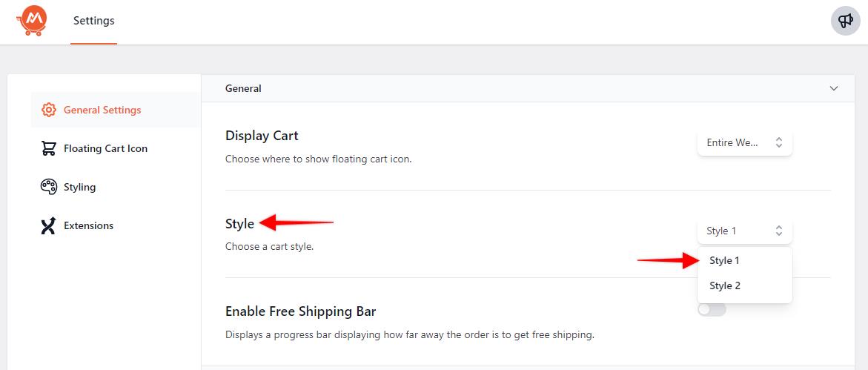Select General Settings in sidebar
Image resolution: width=868 pixels, height=370 pixels.
[102, 110]
